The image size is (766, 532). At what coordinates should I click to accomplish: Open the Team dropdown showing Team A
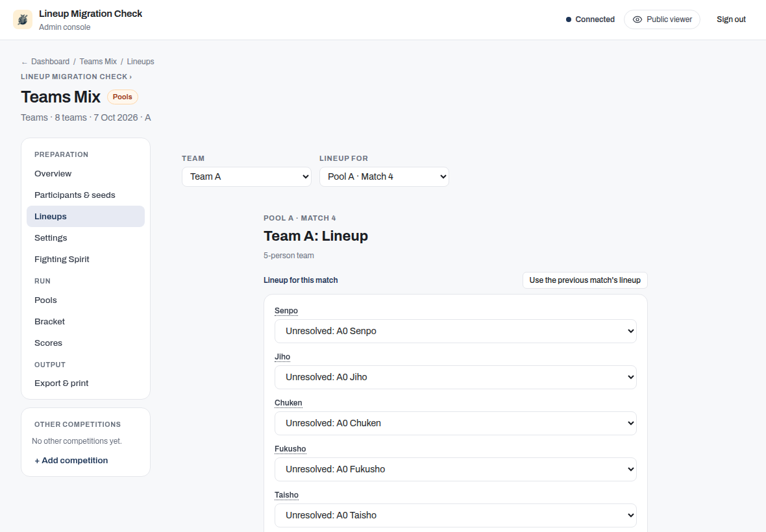pyautogui.click(x=247, y=176)
